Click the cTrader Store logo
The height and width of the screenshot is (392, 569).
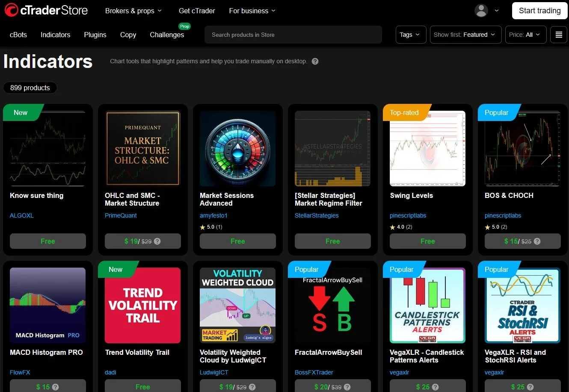tap(46, 10)
